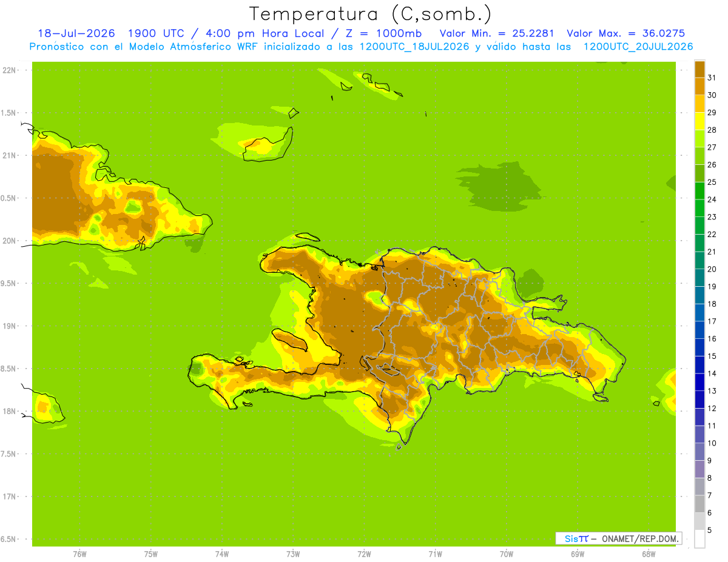The image size is (728, 562).
Task: Click the "18N" latitude label
Action: pos(8,411)
